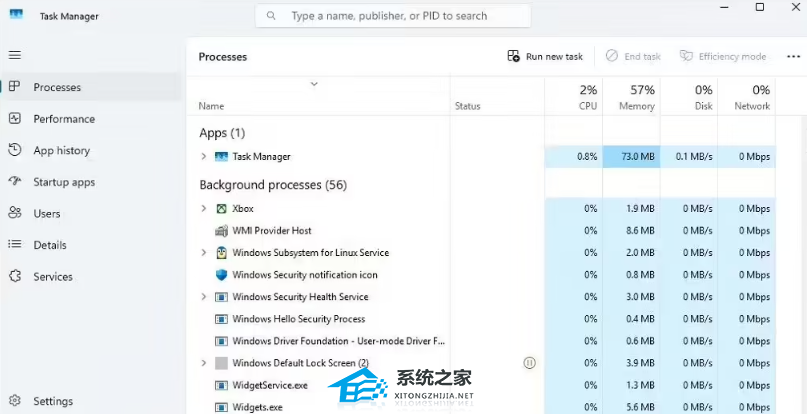The height and width of the screenshot is (414, 807).
Task: Expand the Task Manager app row
Action: (x=204, y=157)
